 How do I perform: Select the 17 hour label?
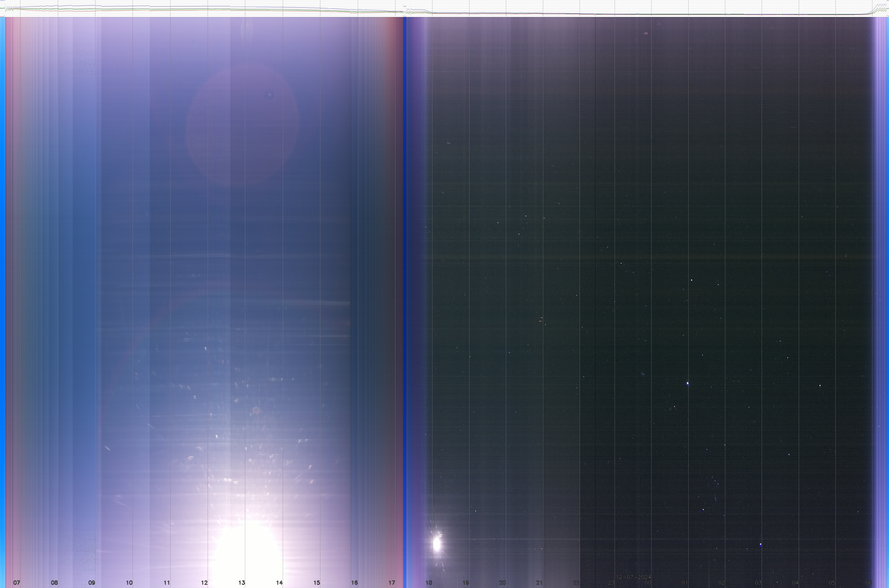point(392,582)
